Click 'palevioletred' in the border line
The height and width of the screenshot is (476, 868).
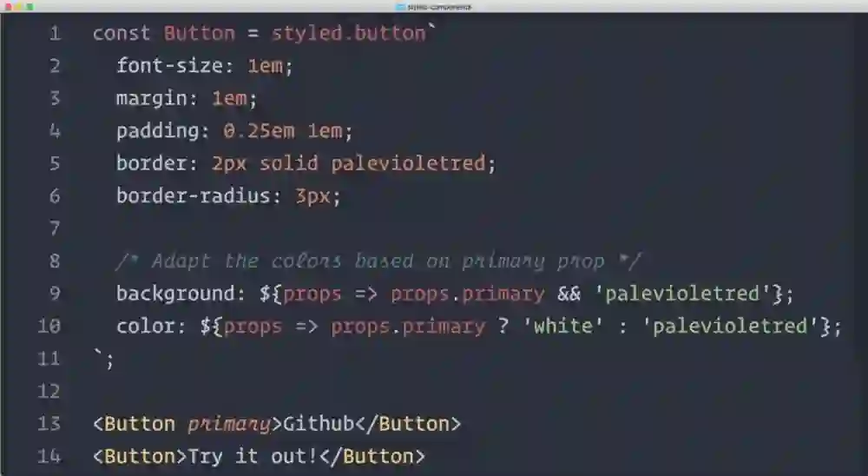tap(408, 163)
